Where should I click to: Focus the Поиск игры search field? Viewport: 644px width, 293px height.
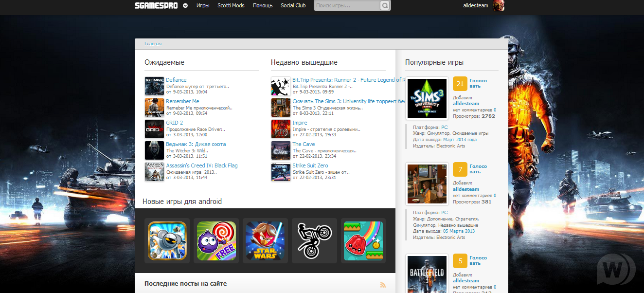pos(347,6)
